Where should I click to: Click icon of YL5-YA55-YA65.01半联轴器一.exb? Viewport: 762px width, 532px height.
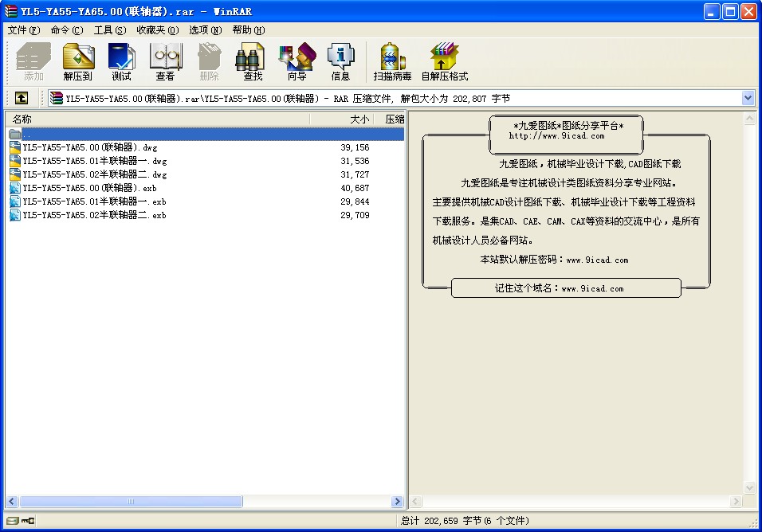click(x=15, y=201)
